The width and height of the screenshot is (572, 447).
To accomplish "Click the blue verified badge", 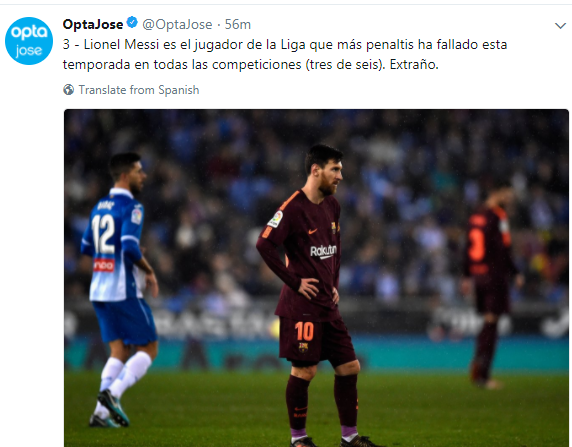I will click(x=132, y=23).
